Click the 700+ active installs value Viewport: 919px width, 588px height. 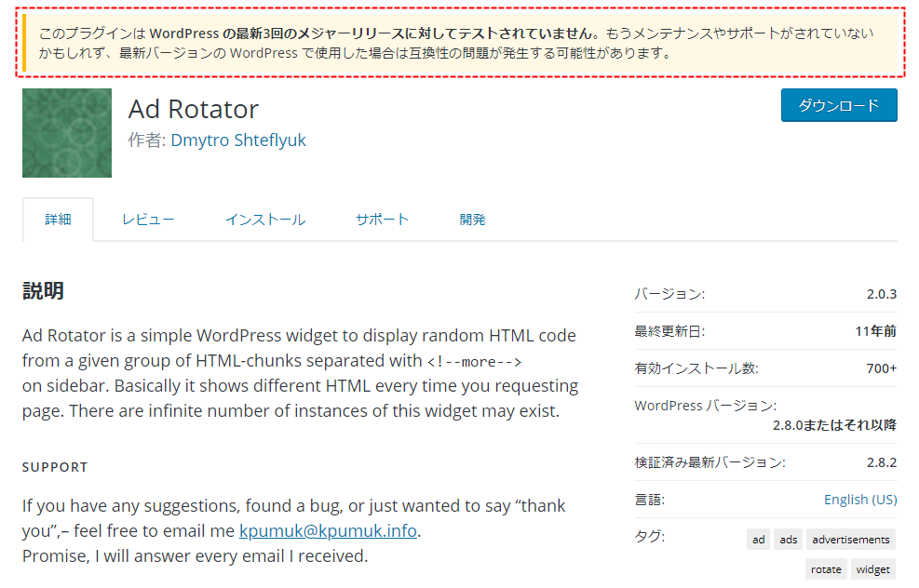click(x=882, y=368)
